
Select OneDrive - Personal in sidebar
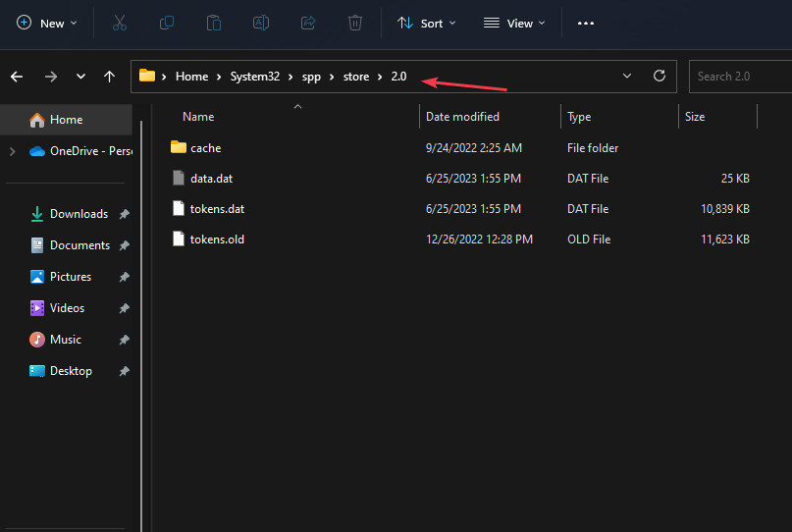tap(80, 151)
